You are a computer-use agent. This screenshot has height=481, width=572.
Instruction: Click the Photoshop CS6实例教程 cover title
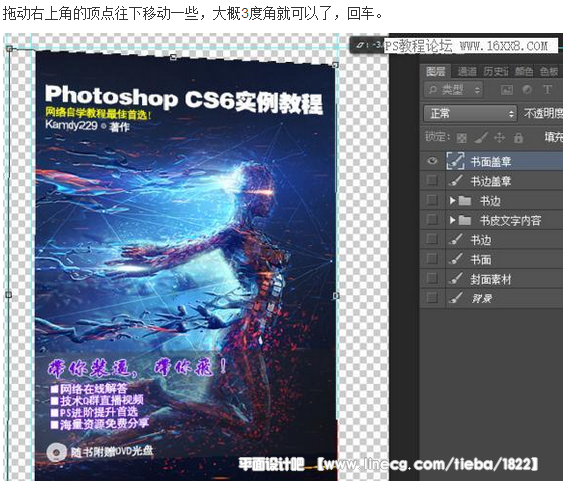click(184, 99)
